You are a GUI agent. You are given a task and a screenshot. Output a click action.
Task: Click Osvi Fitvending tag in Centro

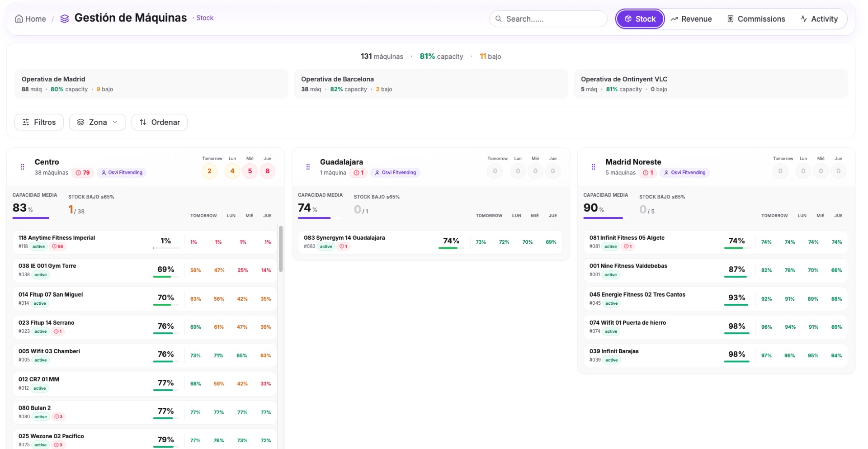point(122,173)
